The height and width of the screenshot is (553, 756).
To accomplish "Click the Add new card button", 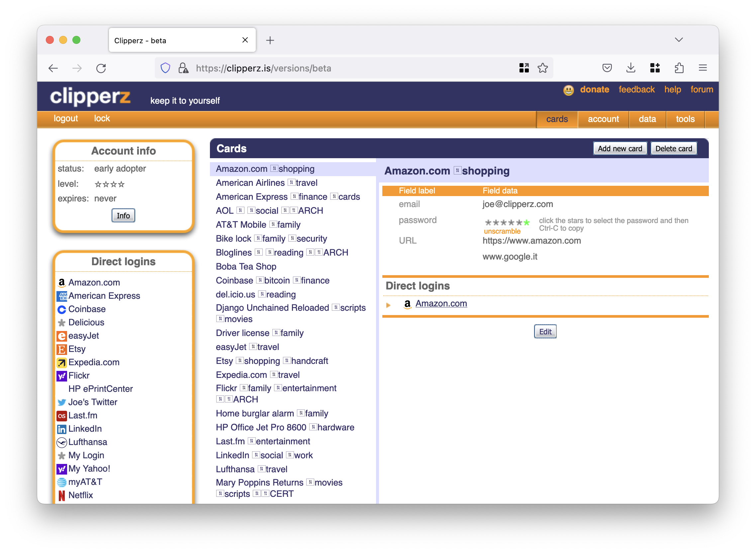I will pos(619,149).
